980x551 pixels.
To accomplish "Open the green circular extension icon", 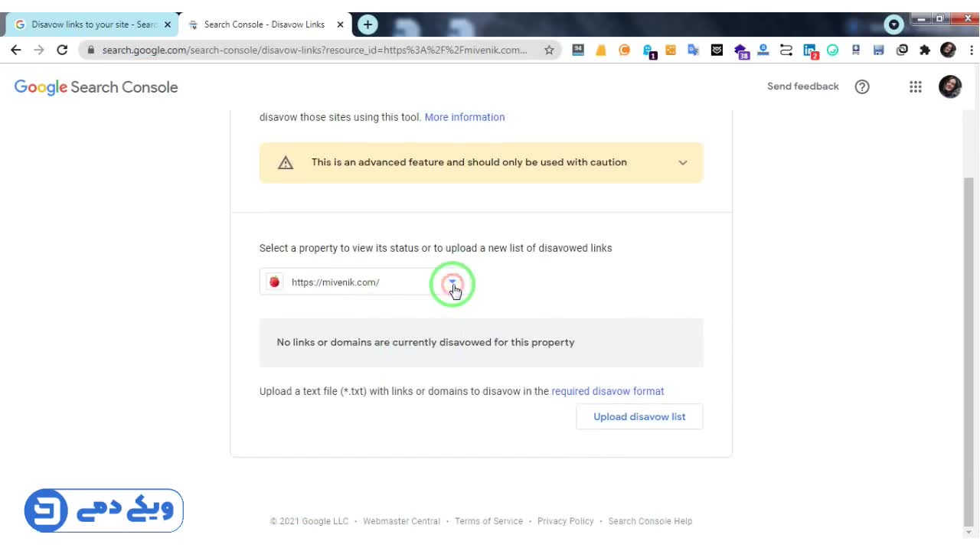I will click(832, 50).
